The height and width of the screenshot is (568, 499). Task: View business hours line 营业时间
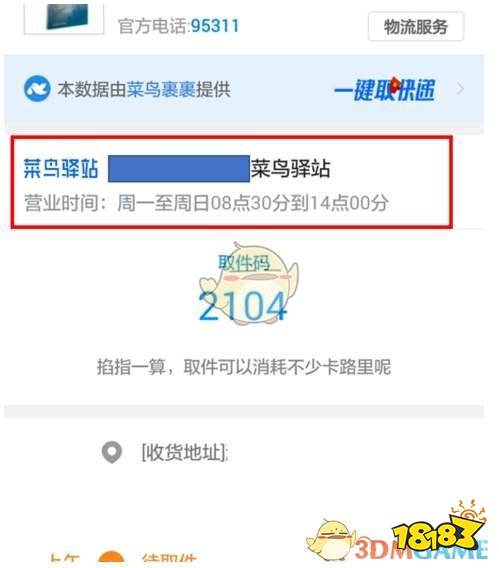tap(206, 203)
